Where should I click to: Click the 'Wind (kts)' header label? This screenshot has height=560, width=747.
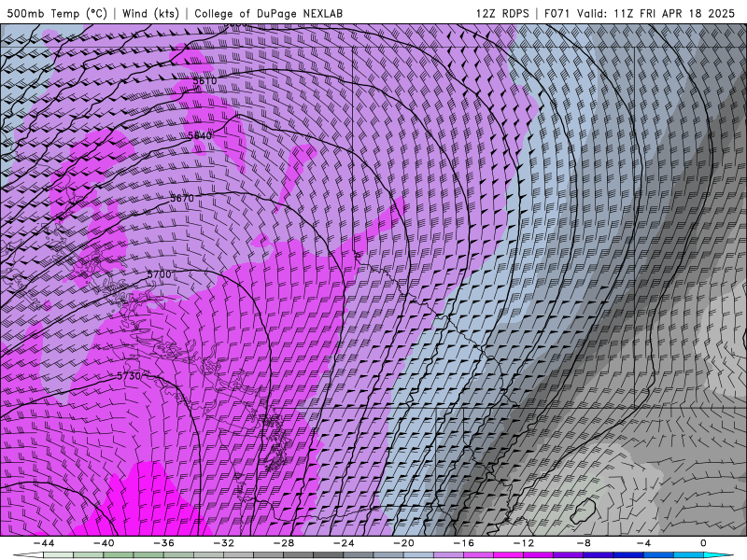click(150, 13)
